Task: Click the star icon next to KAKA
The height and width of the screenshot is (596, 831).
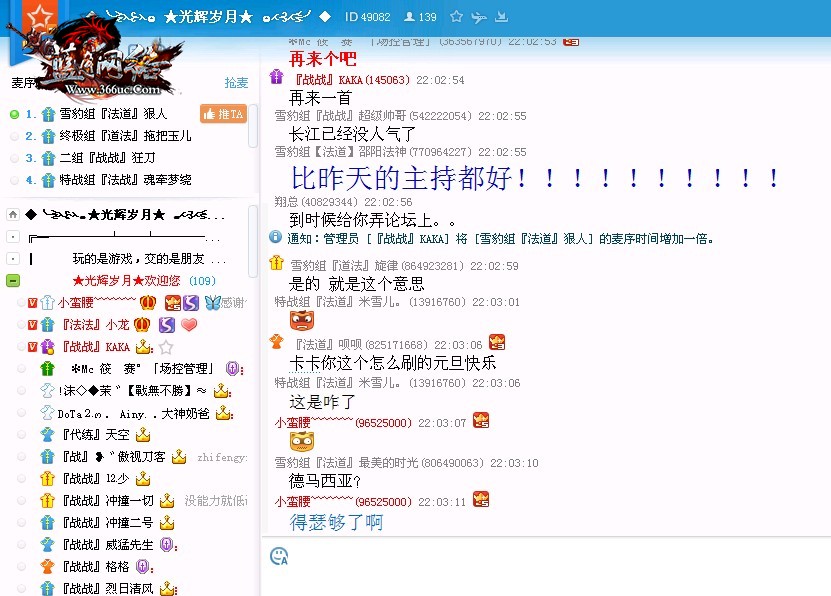Action: [x=166, y=347]
